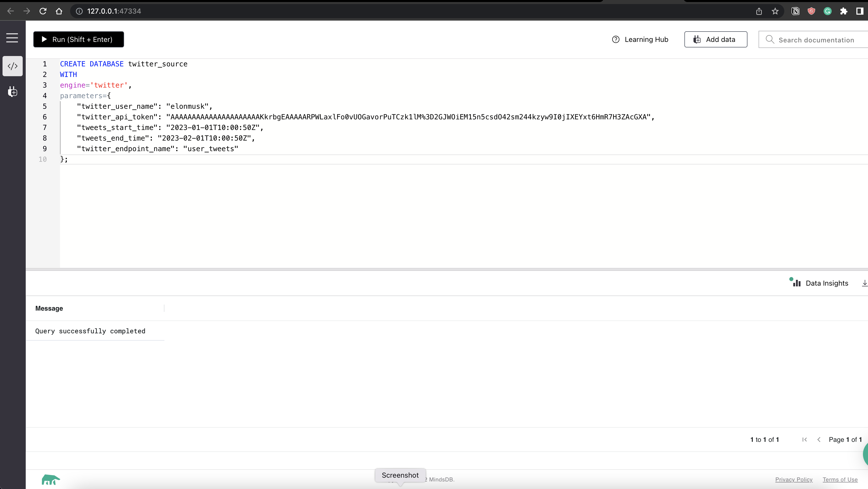Open the Add data dialog
The height and width of the screenshot is (489, 868).
coord(715,39)
